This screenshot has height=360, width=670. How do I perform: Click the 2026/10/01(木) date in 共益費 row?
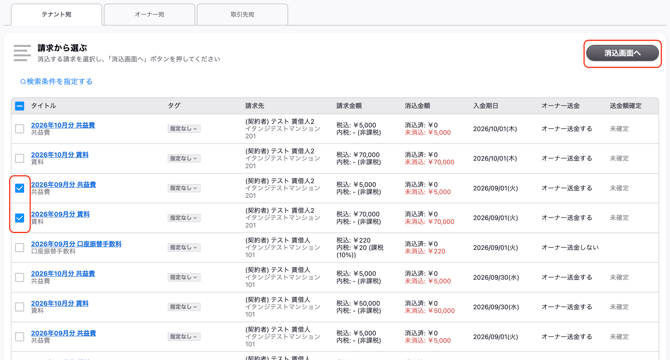click(495, 129)
